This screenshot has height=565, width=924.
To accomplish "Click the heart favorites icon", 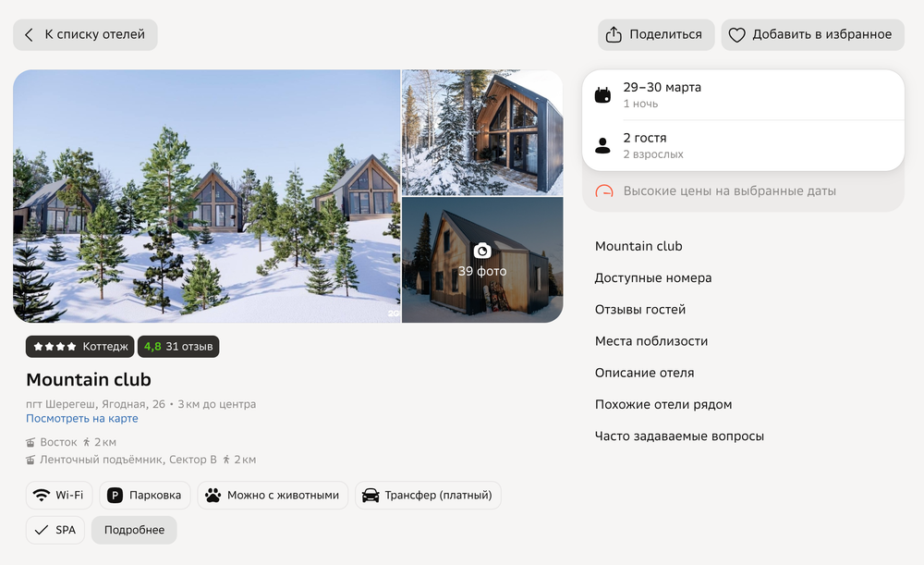I will [736, 35].
